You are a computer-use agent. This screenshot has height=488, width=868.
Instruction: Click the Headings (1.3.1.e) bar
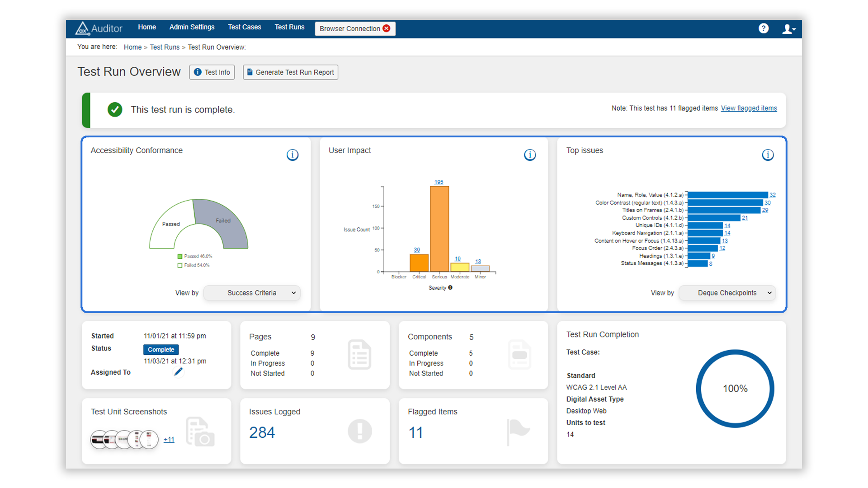coord(699,256)
